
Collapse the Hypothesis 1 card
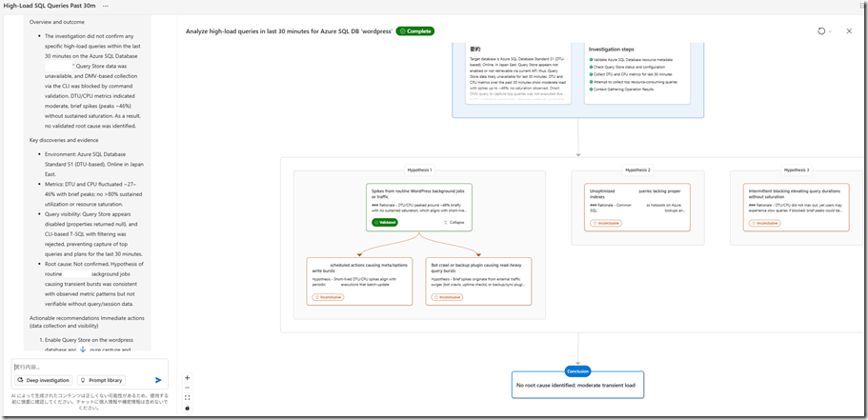455,222
